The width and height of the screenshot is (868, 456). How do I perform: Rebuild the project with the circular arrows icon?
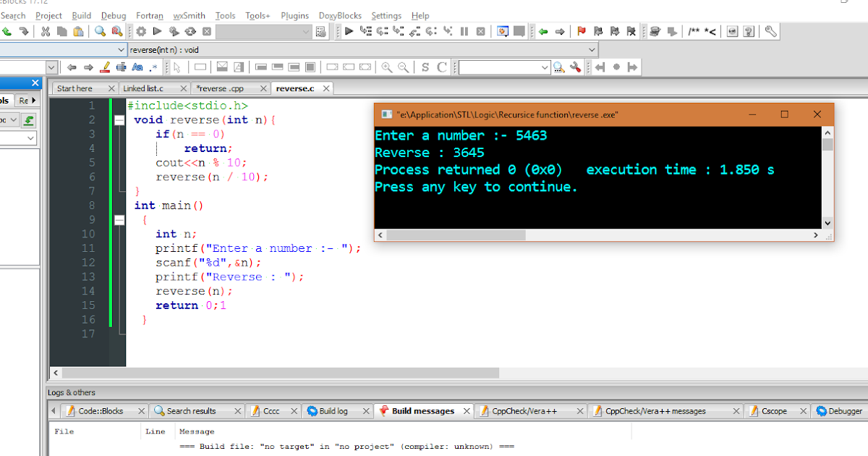pos(190,31)
